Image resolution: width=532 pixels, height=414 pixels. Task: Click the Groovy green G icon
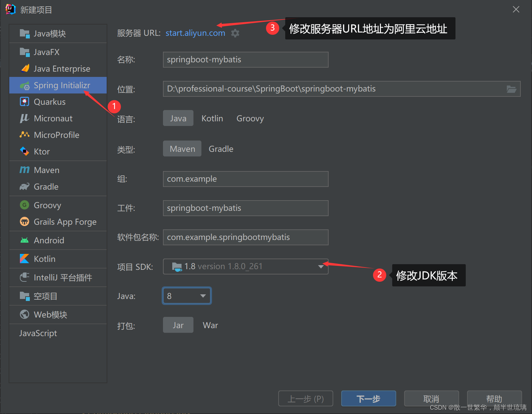coord(25,205)
